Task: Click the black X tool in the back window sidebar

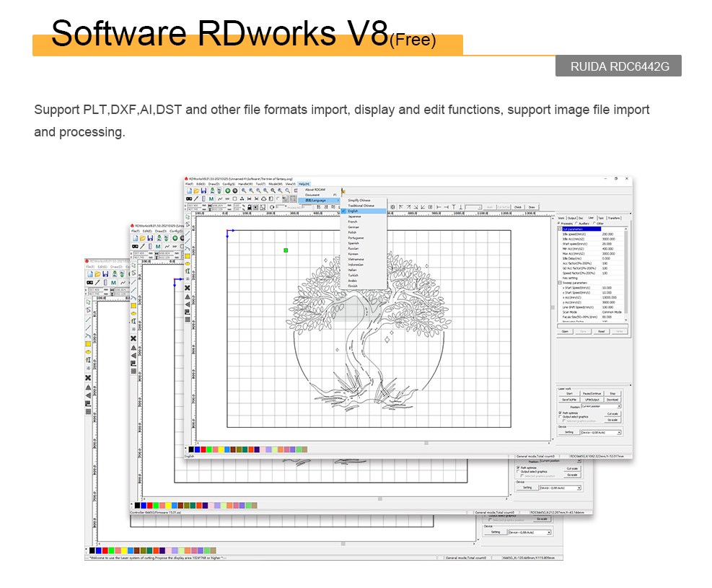Action: [88, 377]
